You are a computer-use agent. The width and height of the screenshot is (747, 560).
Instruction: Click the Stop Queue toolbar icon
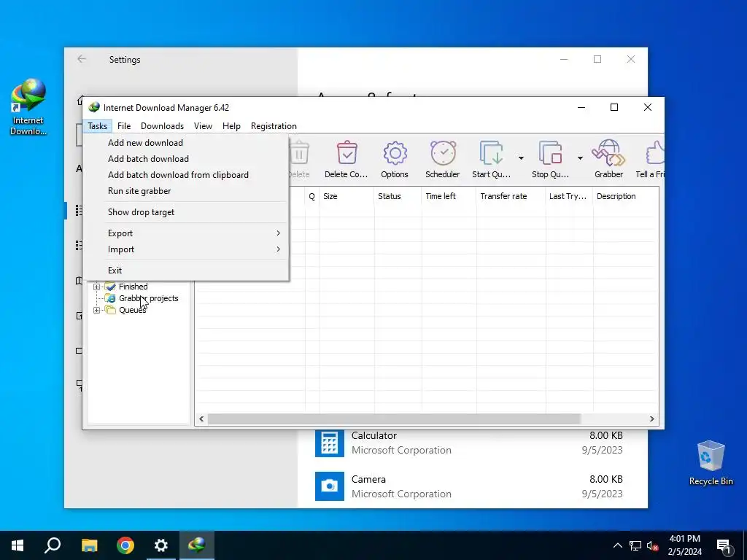tap(550, 159)
